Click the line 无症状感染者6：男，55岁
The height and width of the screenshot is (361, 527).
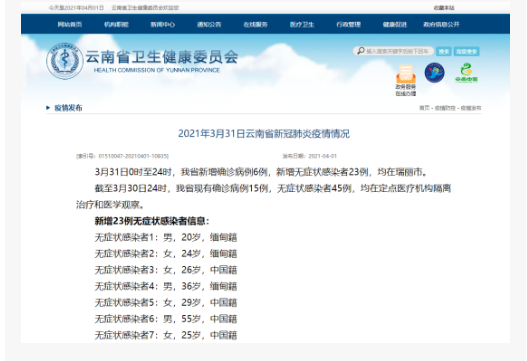coord(166,319)
